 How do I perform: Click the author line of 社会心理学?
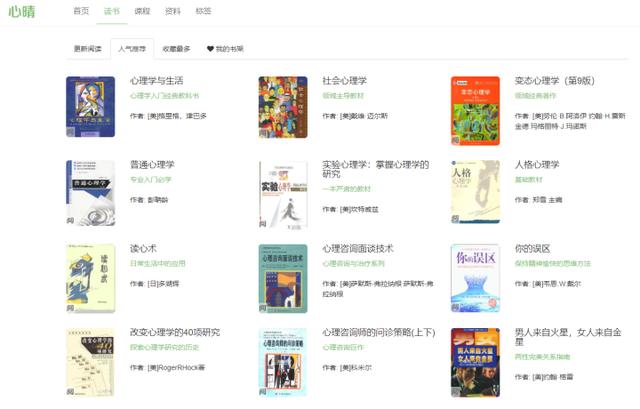[x=355, y=116]
